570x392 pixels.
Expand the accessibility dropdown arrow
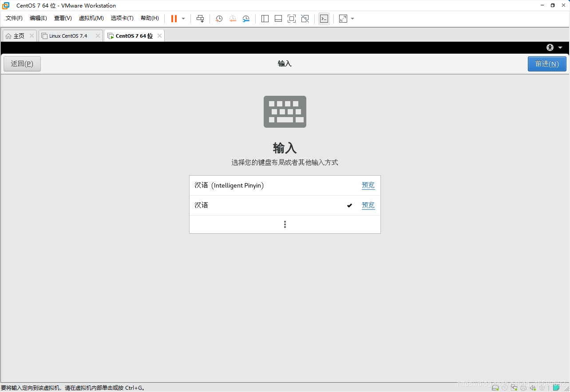560,47
